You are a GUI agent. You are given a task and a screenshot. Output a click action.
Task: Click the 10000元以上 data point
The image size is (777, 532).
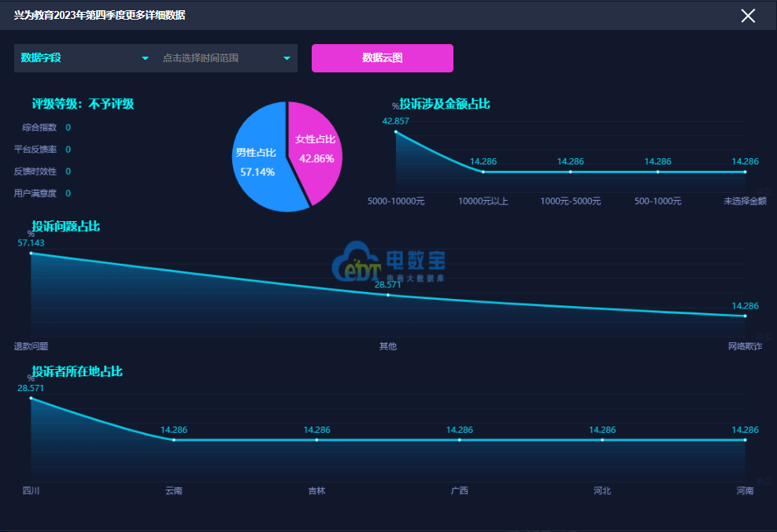coord(483,172)
